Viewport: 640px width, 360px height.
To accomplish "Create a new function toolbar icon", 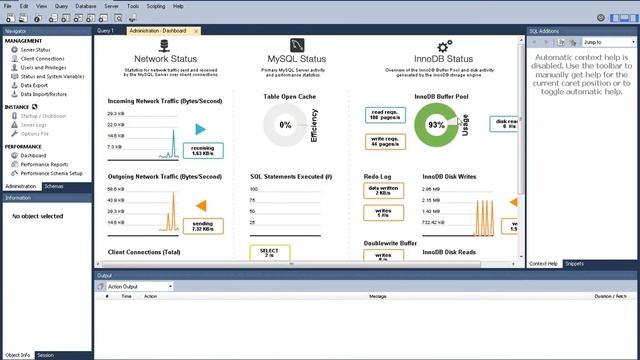I will click(103, 18).
